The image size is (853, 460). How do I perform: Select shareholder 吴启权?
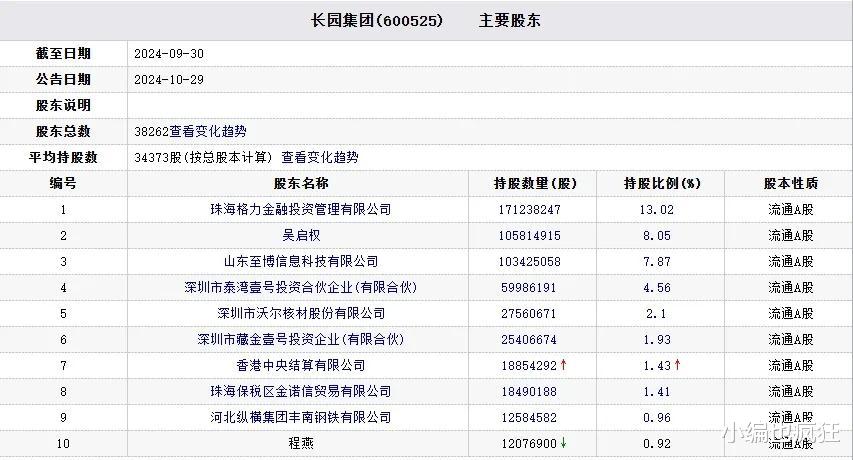click(301, 235)
